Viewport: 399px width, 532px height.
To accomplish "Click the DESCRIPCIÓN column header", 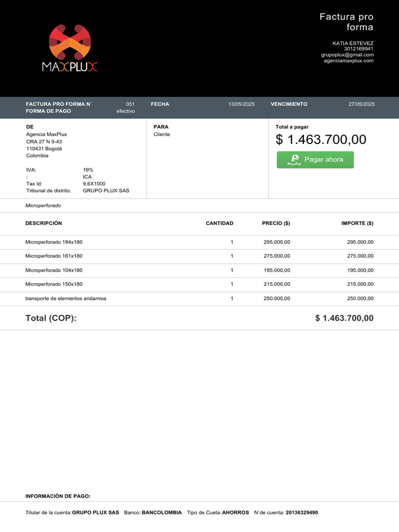I will point(44,223).
